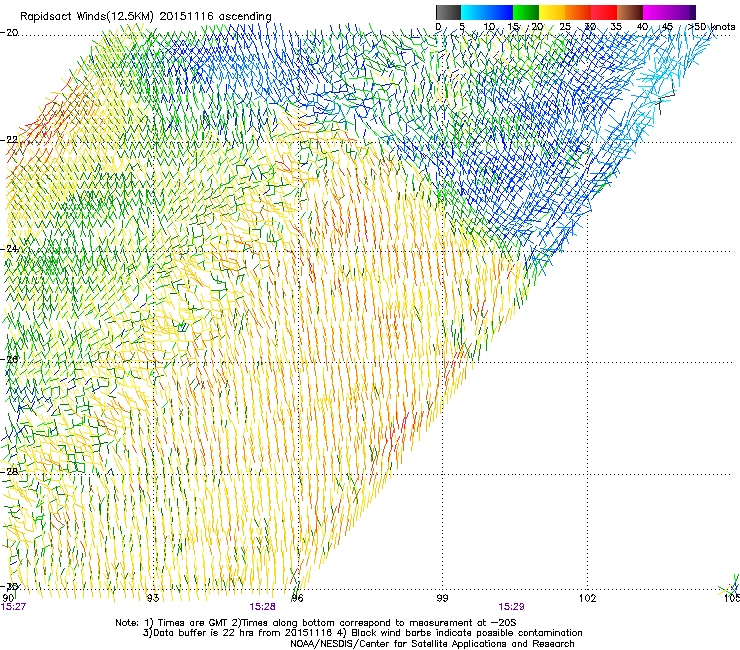
Task: Click the green 15-20 knots legend swatch
Action: click(x=526, y=12)
